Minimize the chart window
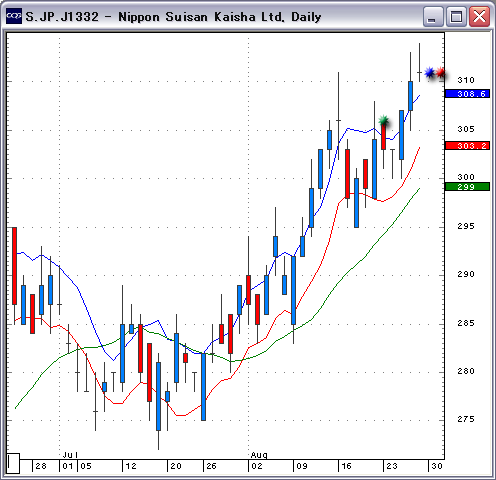The height and width of the screenshot is (480, 496). click(x=433, y=16)
